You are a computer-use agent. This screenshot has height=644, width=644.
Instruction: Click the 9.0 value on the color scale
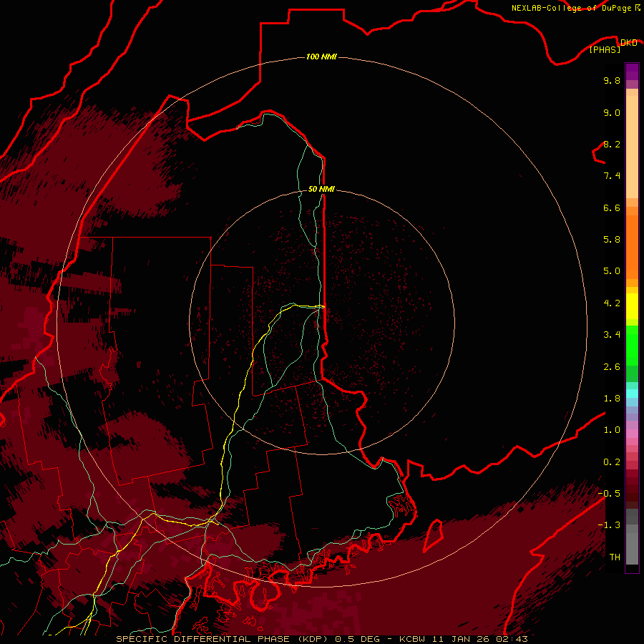tap(612, 112)
